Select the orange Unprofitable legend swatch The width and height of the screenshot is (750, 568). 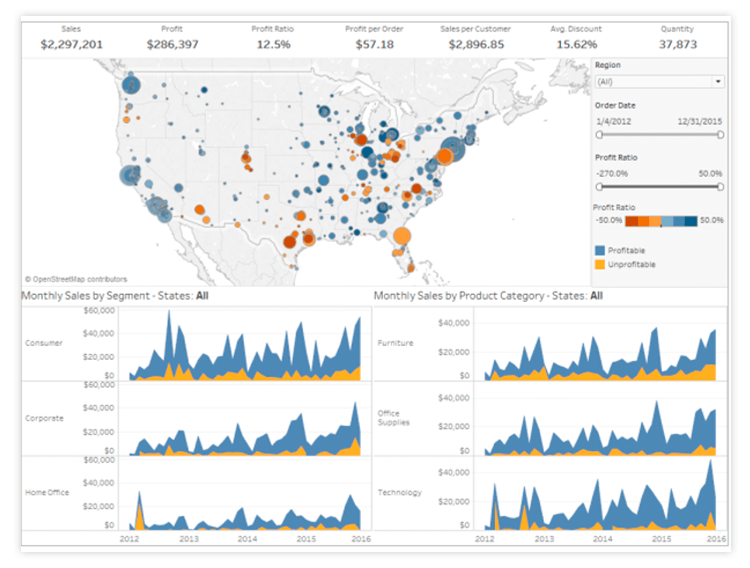click(x=600, y=264)
